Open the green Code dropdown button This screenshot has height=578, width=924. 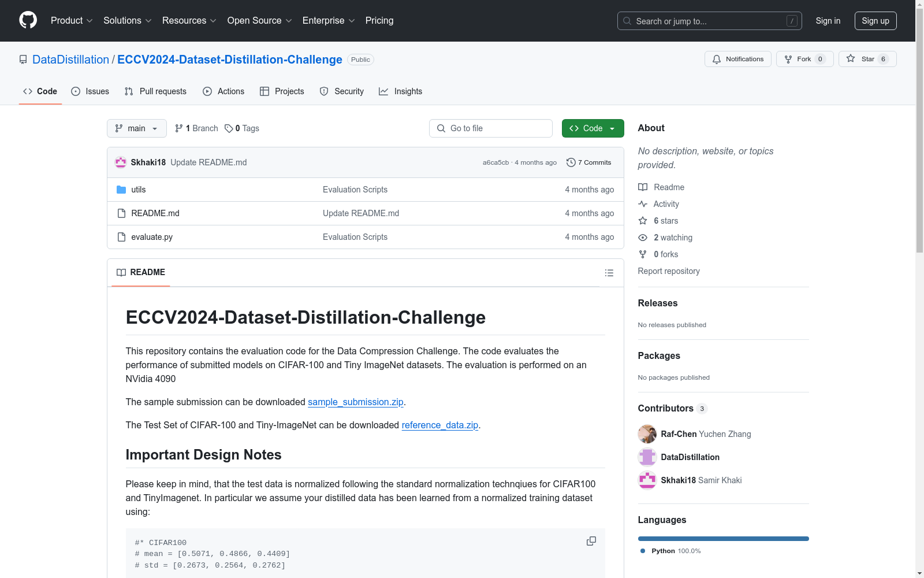tap(593, 128)
